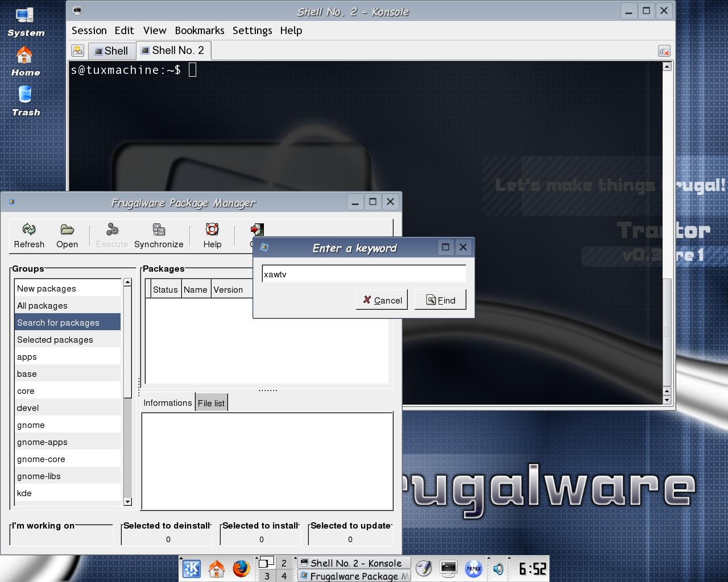Open the Konsole window menu icon in title bar
Viewport: 728px width, 582px height.
77,11
